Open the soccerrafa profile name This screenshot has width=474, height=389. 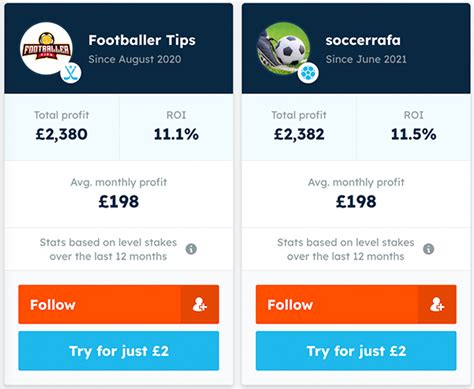(x=363, y=40)
